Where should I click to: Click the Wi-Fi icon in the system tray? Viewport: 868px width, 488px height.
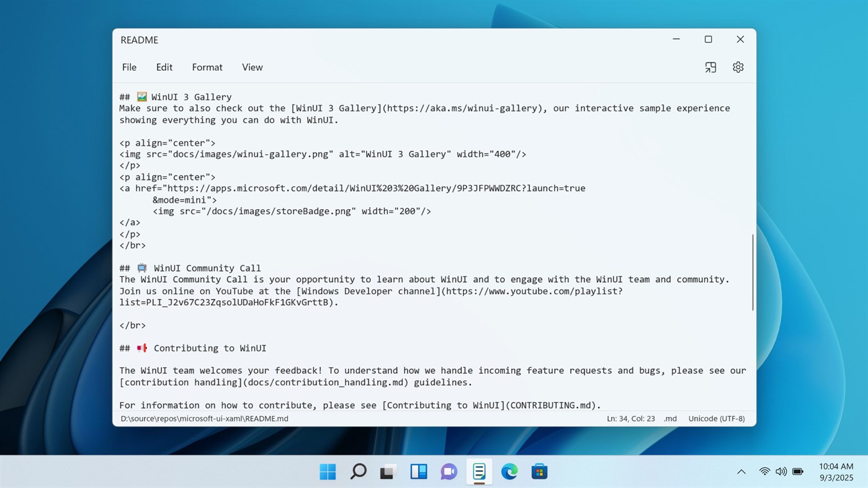click(764, 471)
